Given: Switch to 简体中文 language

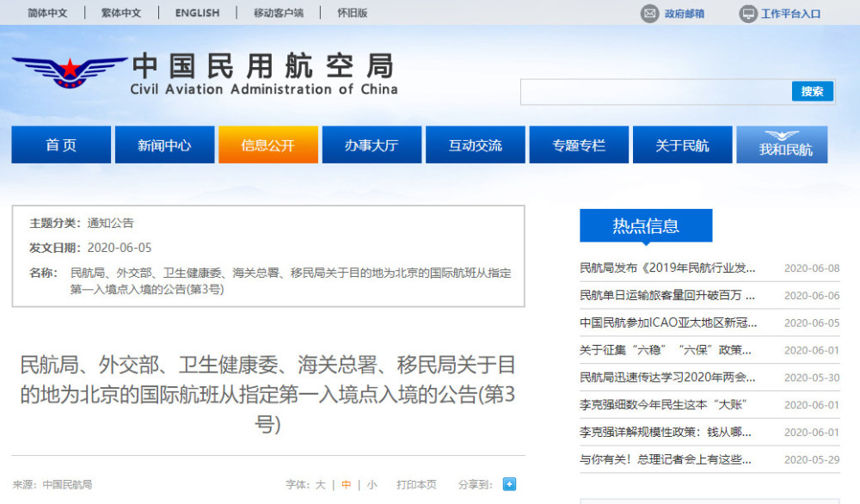Looking at the screenshot, I should tap(47, 13).
